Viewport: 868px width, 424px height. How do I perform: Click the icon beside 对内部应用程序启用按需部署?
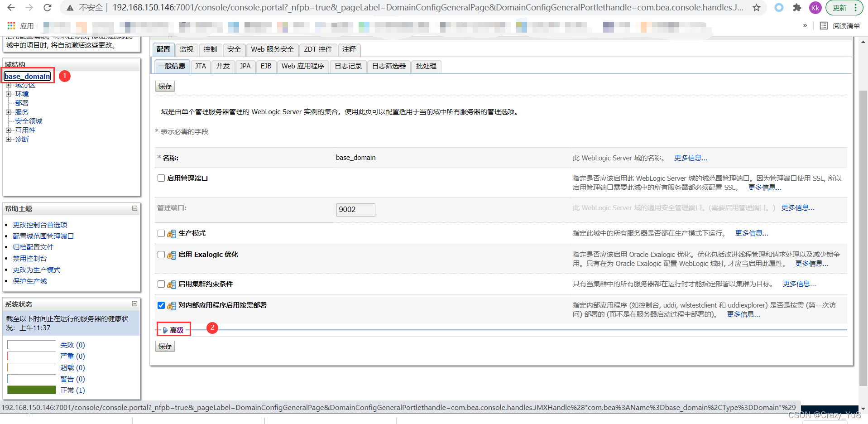(172, 306)
